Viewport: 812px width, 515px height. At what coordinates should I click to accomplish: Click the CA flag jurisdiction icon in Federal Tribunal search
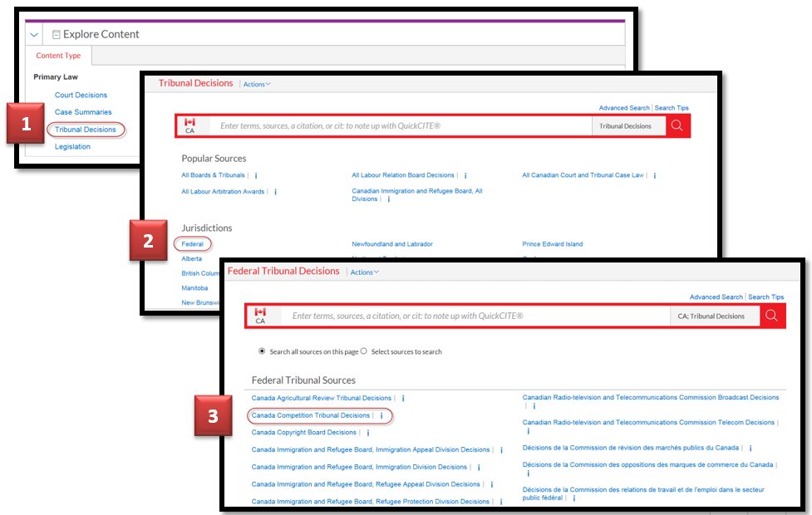[x=260, y=316]
